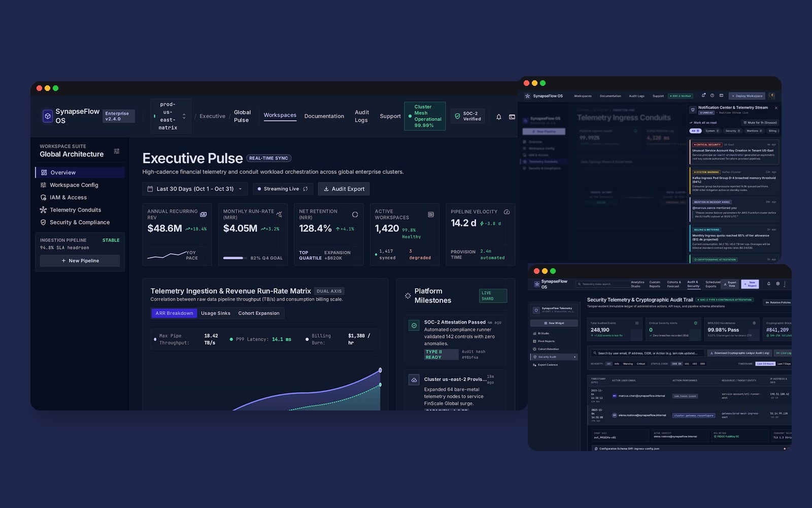The width and height of the screenshot is (812, 508).
Task: Open the notifications bell in the main window
Action: tap(498, 117)
